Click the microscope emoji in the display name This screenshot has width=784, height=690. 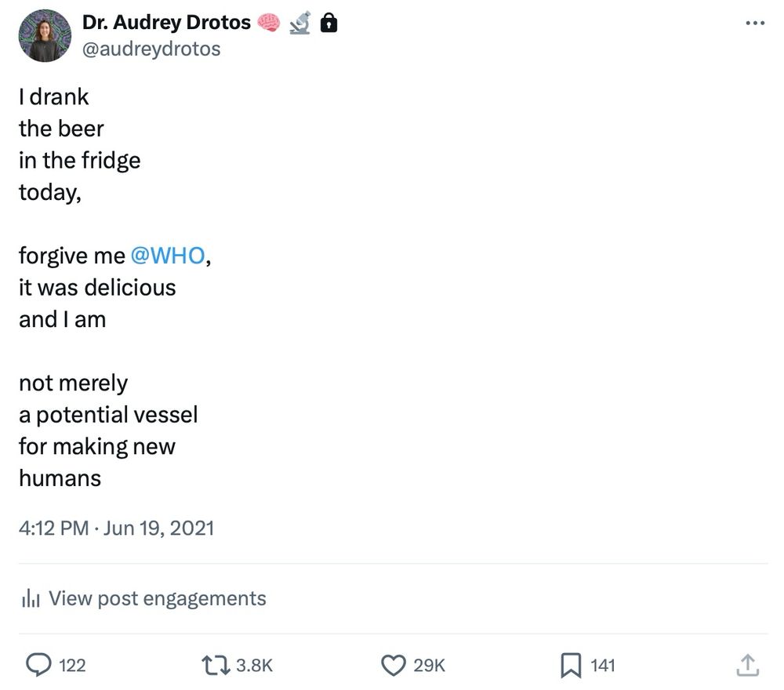click(299, 24)
